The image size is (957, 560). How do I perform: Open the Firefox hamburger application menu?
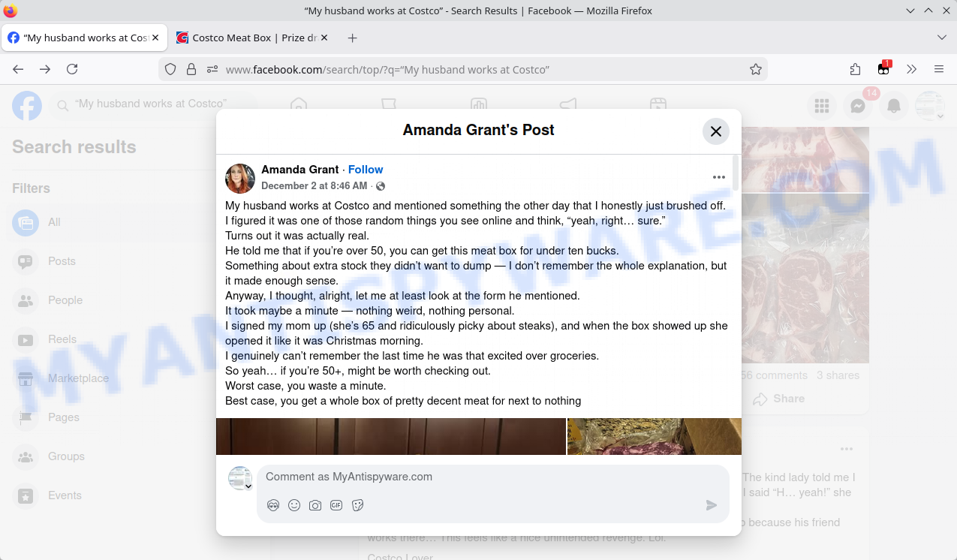(938, 69)
